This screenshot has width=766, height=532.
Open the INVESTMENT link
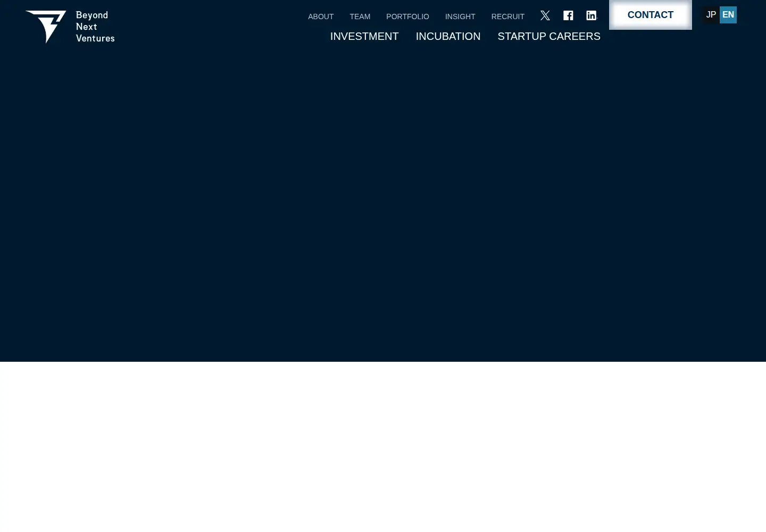coord(364,36)
